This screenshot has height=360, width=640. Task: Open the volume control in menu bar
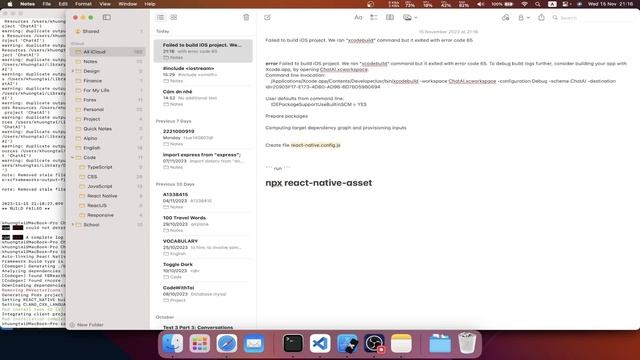(480, 4)
